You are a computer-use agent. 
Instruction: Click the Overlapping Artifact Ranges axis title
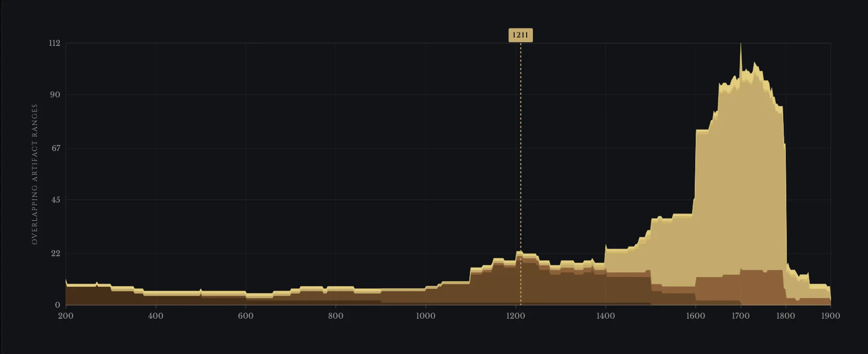pyautogui.click(x=35, y=174)
